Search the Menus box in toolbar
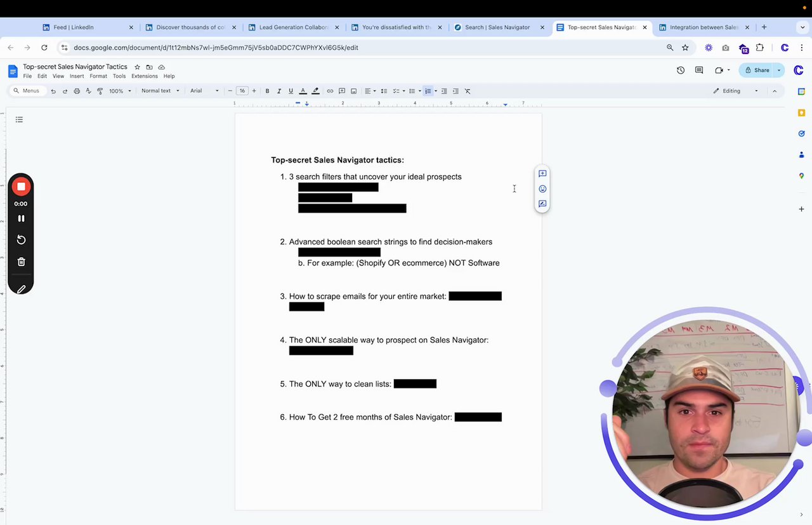 click(27, 91)
